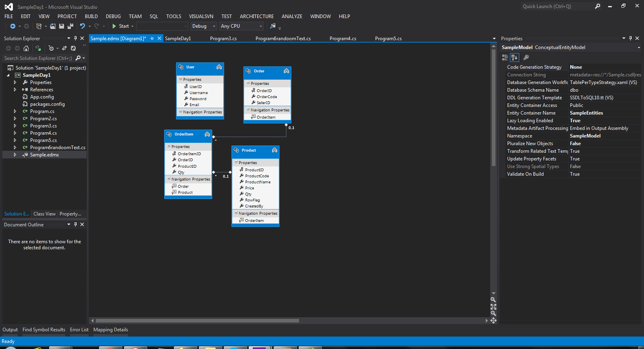
Task: Select the Qty property in OrderItem entity
Action: pos(181,172)
